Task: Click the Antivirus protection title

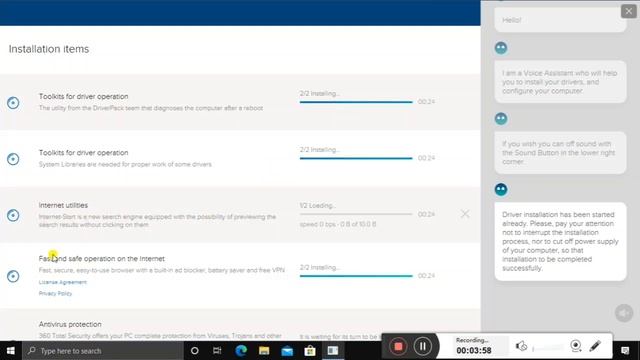Action: pyautogui.click(x=70, y=324)
